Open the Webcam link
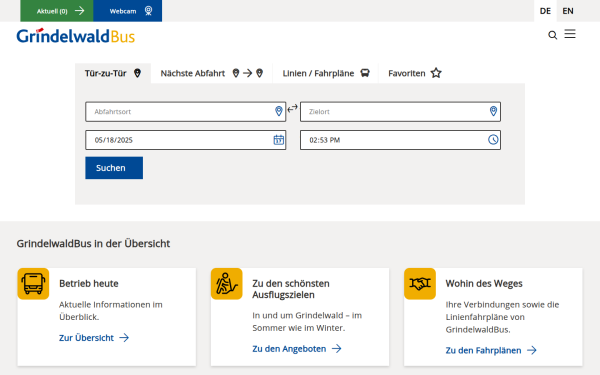This screenshot has height=375, width=600. 127,11
